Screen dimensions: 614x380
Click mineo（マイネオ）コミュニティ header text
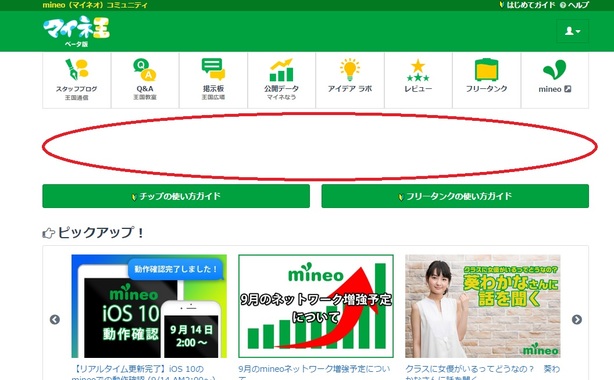click(x=95, y=5)
